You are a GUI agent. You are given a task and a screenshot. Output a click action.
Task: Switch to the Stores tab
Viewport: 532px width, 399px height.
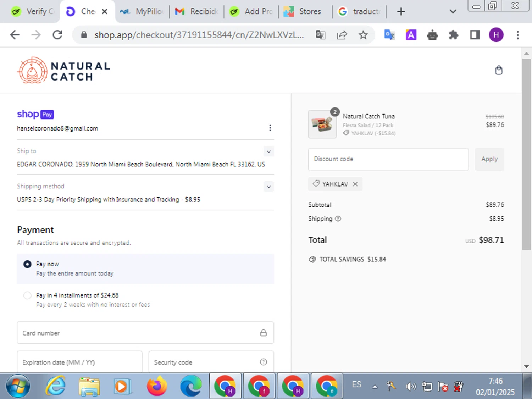[305, 12]
